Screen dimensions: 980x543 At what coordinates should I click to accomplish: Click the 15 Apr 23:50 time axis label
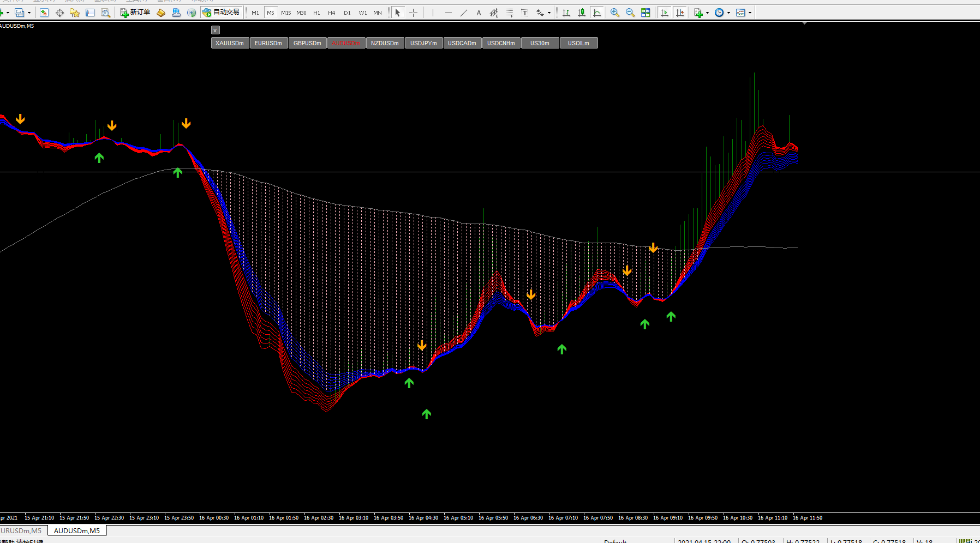point(179,518)
